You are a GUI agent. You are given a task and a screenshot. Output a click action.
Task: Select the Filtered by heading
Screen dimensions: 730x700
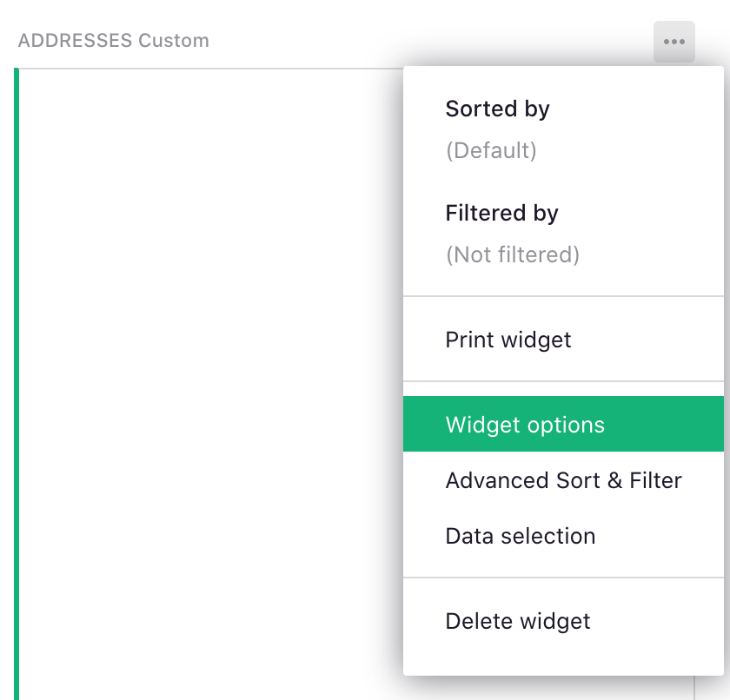coord(501,213)
